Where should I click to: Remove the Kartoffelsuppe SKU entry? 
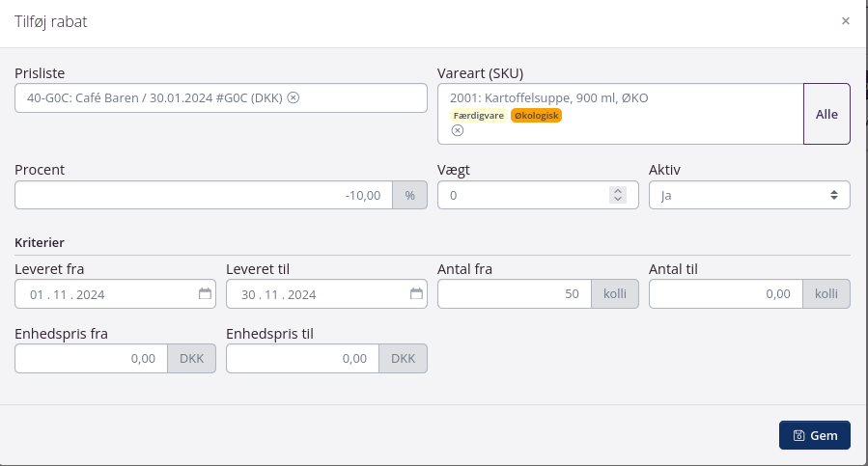[458, 130]
